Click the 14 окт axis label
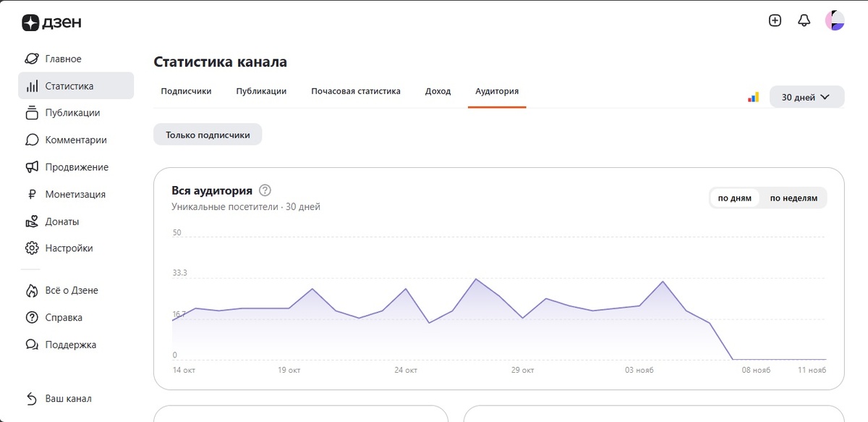Screen dimensions: 868x422 click(184, 371)
